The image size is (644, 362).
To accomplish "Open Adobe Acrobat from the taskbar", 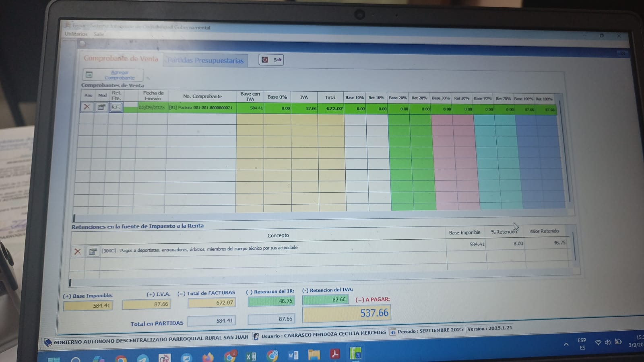I will click(x=335, y=354).
